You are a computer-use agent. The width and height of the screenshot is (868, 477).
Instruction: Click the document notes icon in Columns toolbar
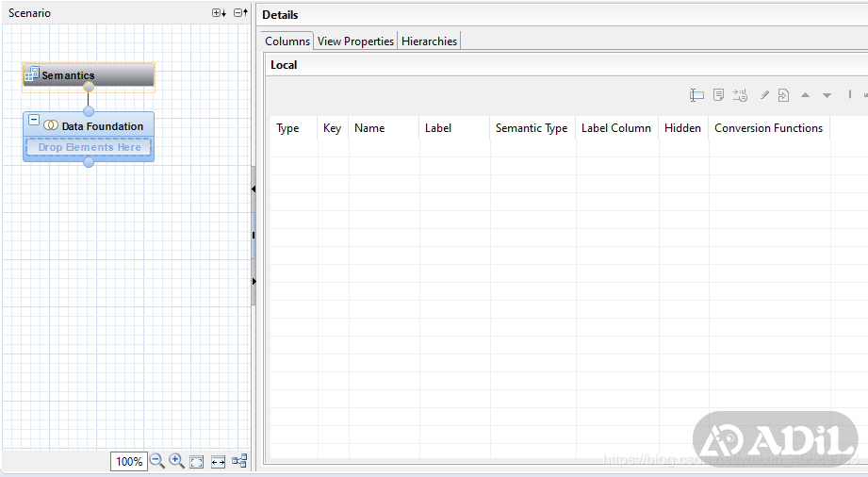point(718,95)
